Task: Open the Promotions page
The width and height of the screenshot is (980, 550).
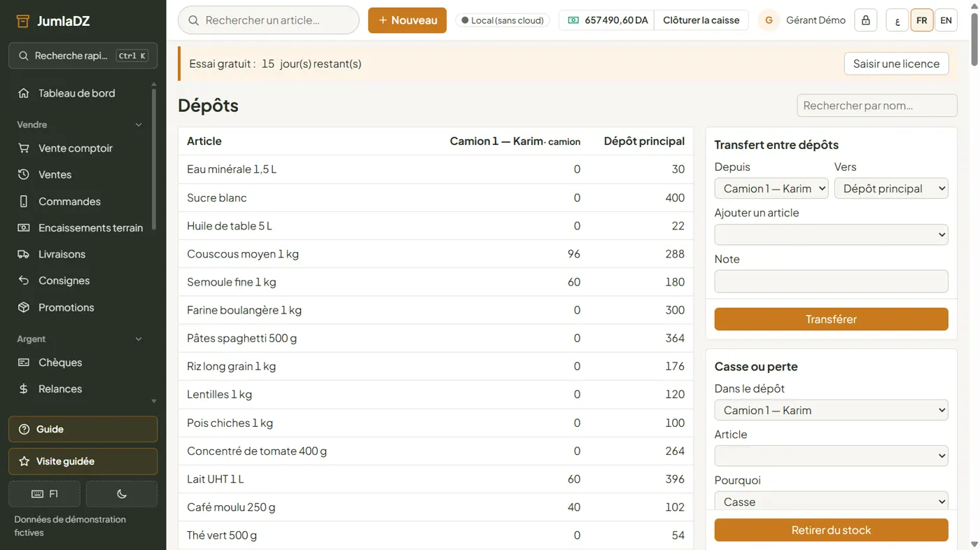Action: click(79, 307)
